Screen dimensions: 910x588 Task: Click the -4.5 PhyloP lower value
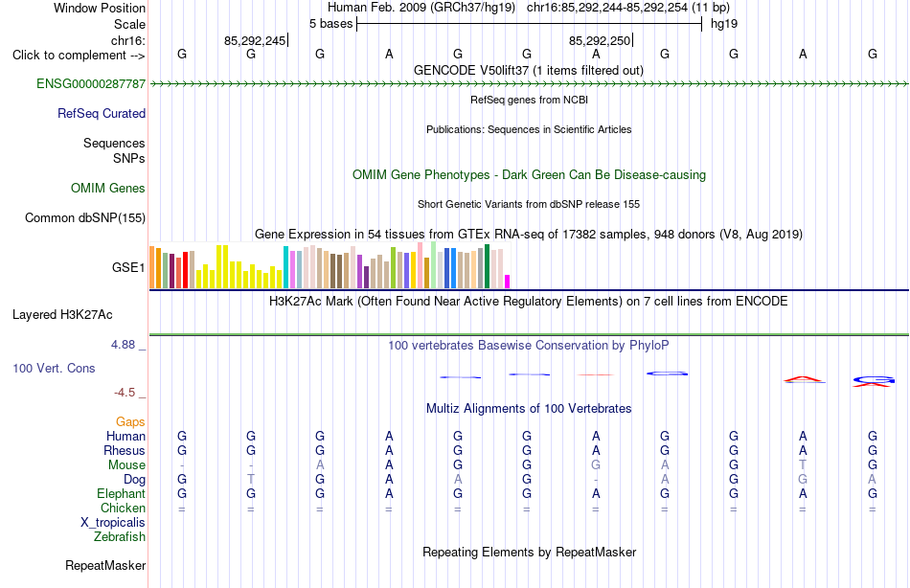[125, 393]
